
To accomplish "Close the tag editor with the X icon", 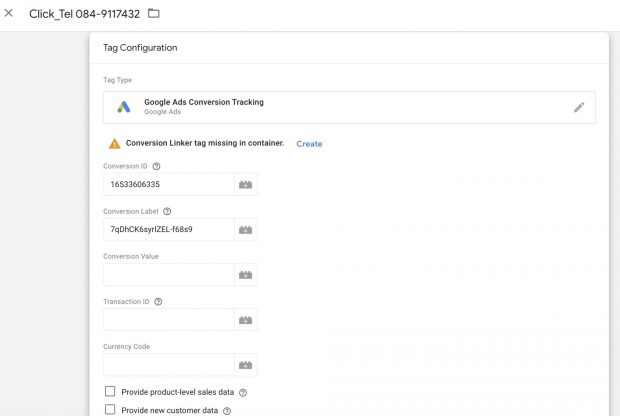I will [8, 13].
